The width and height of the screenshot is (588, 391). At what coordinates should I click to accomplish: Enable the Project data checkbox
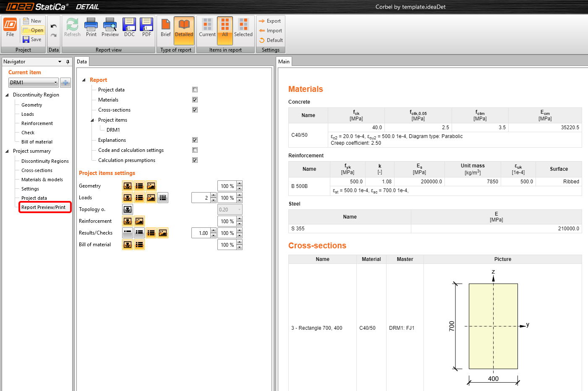coord(195,90)
